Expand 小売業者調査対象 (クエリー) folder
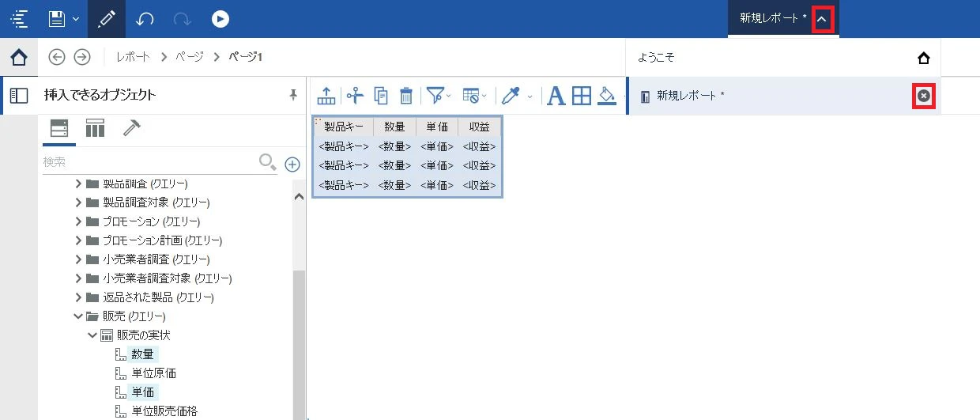This screenshot has width=980, height=420. (78, 278)
